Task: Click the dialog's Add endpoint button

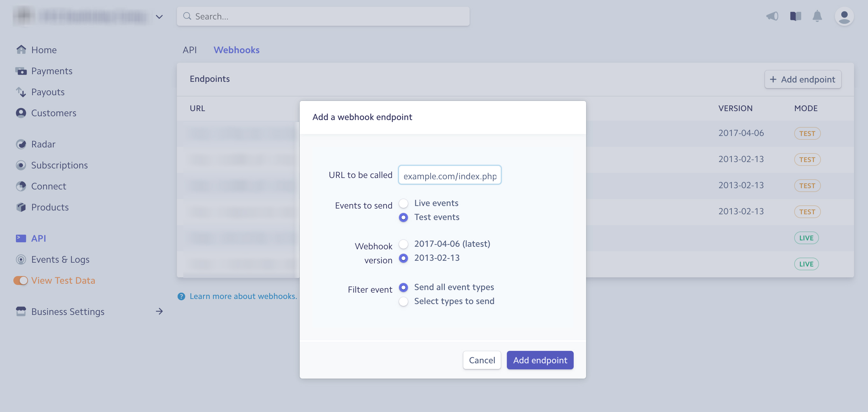Action: pos(540,360)
